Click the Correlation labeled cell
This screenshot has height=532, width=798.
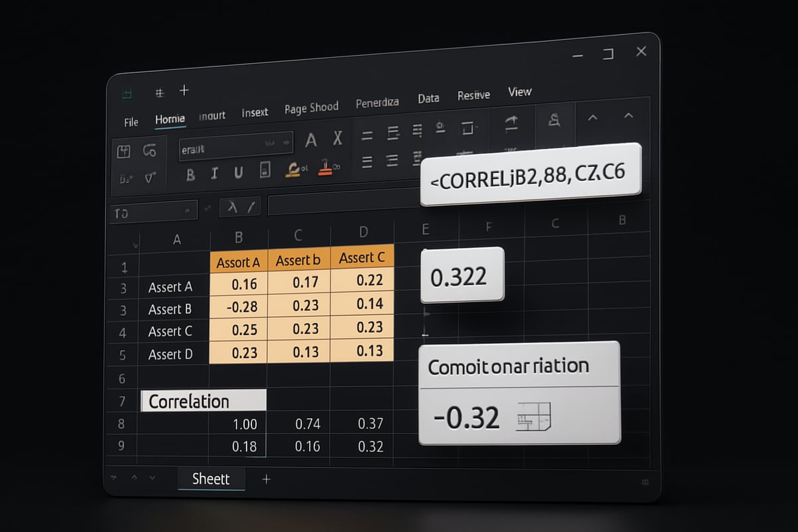click(203, 400)
